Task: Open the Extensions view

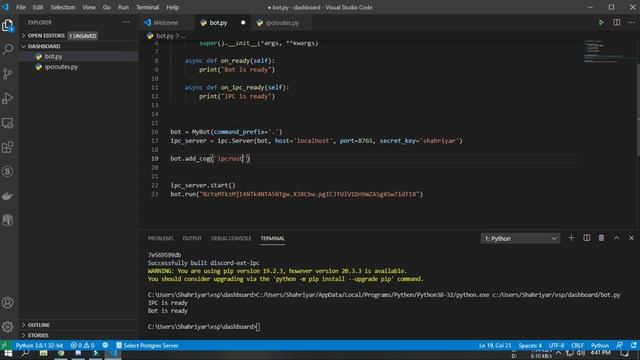Action: 8,147
